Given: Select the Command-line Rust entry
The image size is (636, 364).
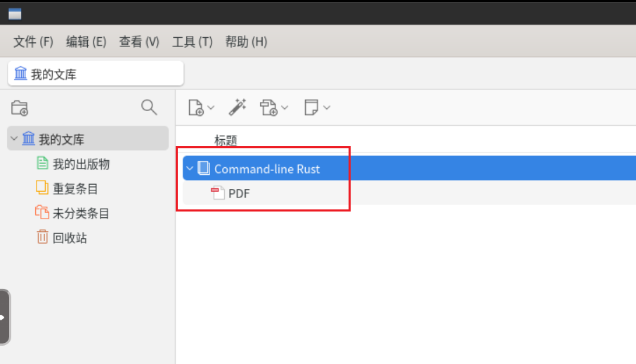Looking at the screenshot, I should coord(409,168).
